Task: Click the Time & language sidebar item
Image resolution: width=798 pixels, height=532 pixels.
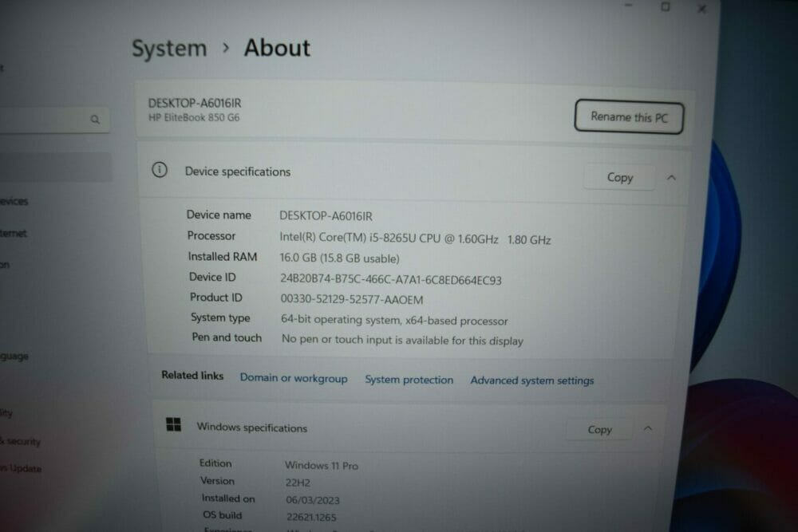Action: 14,357
